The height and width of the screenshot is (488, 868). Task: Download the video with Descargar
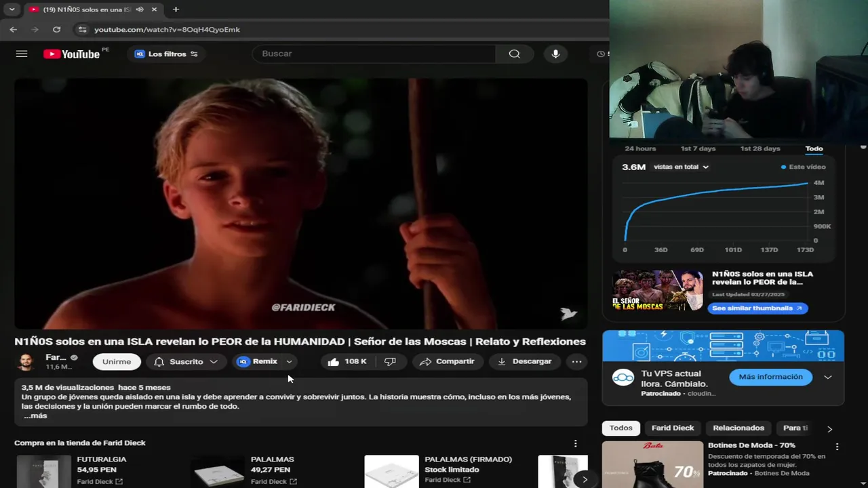(525, 362)
